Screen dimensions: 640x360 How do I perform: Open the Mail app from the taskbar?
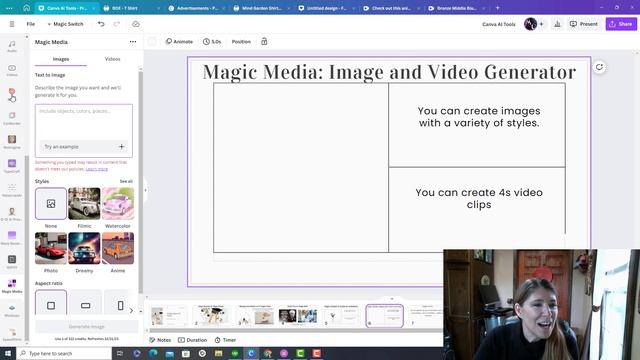coord(169,353)
